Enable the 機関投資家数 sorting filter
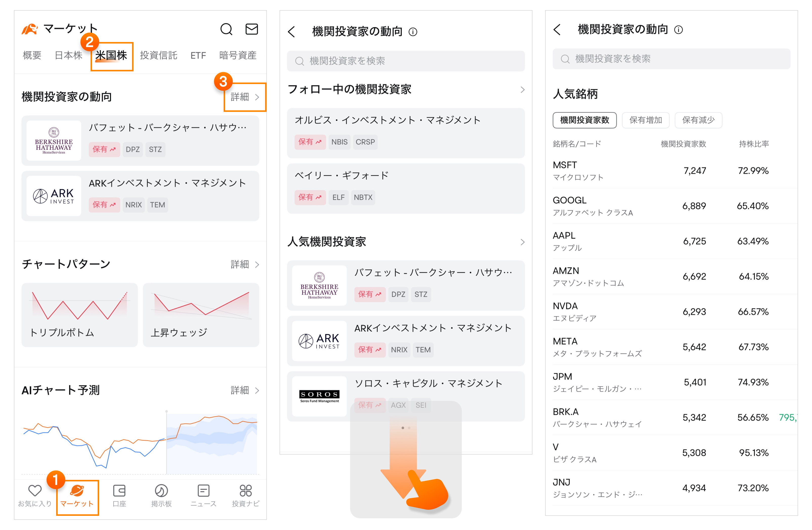Screen dimensions: 812x530 coord(584,120)
